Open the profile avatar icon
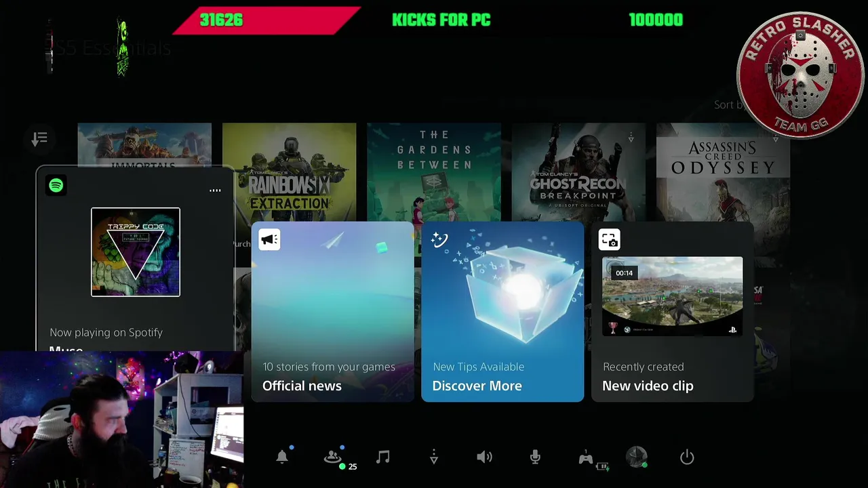This screenshot has height=488, width=868. [x=636, y=457]
